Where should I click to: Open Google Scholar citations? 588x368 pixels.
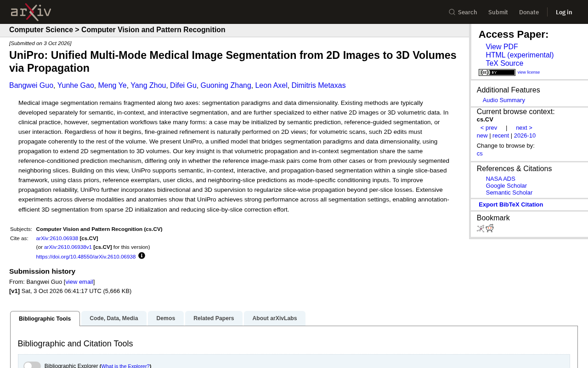coord(506,186)
